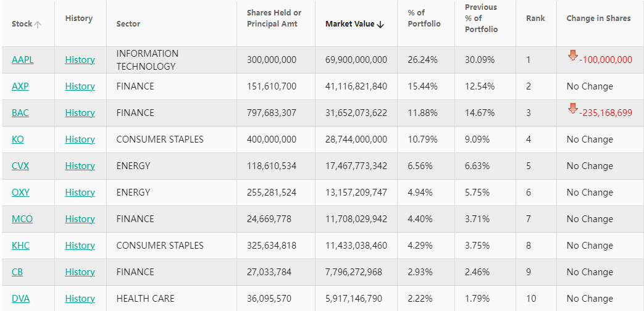Viewport: 644px width, 311px height.
Task: Sort by the Sector column header
Action: [128, 24]
